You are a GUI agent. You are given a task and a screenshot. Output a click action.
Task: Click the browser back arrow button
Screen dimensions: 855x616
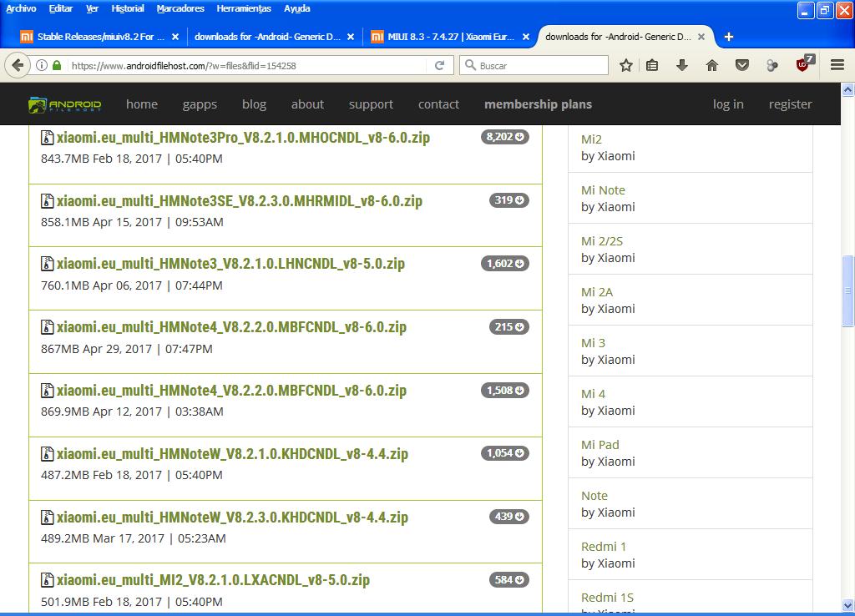point(18,65)
